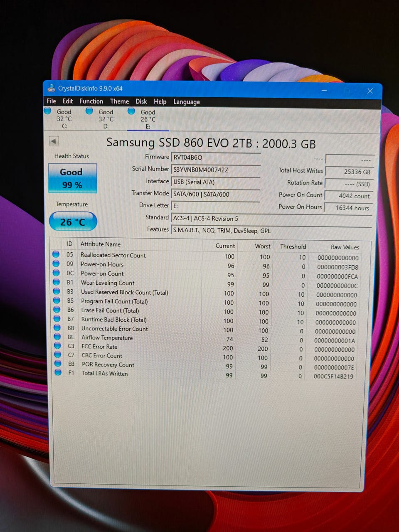Click the status icon for Reallocated Sector Count

click(x=56, y=254)
